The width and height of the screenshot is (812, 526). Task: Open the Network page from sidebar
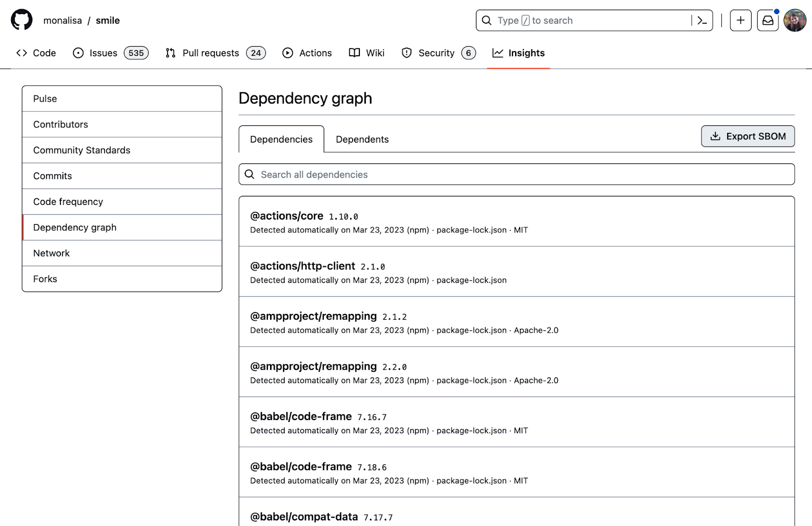(x=51, y=253)
